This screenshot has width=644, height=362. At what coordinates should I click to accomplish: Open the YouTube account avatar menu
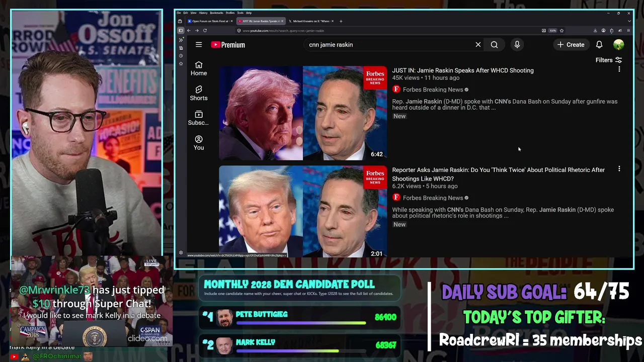[619, 45]
